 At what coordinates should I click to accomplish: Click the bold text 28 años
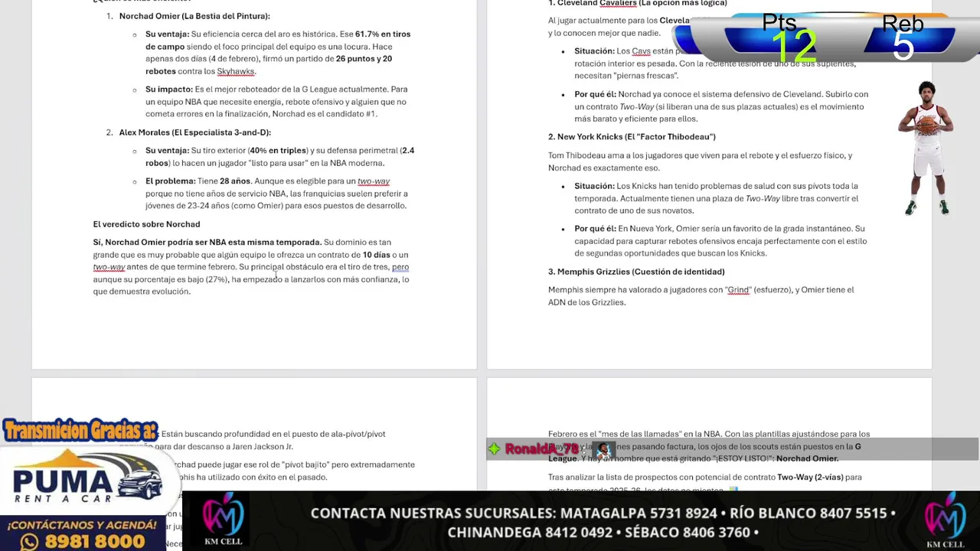[x=235, y=181]
